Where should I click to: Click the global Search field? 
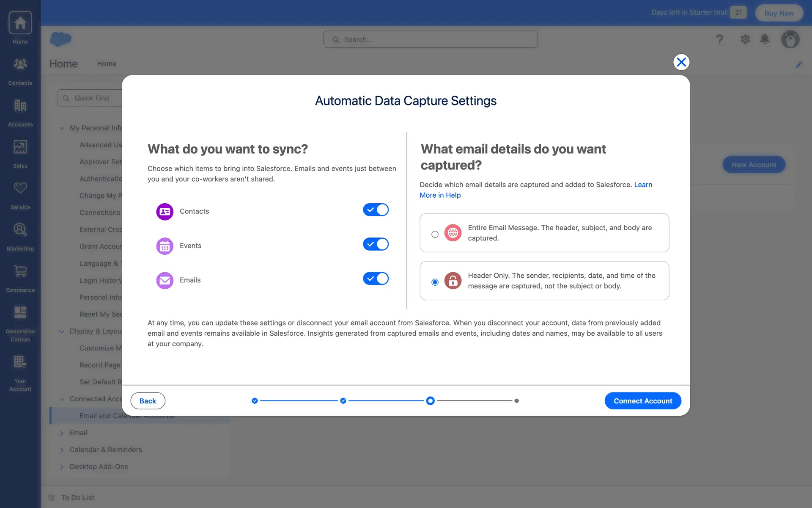pos(431,39)
